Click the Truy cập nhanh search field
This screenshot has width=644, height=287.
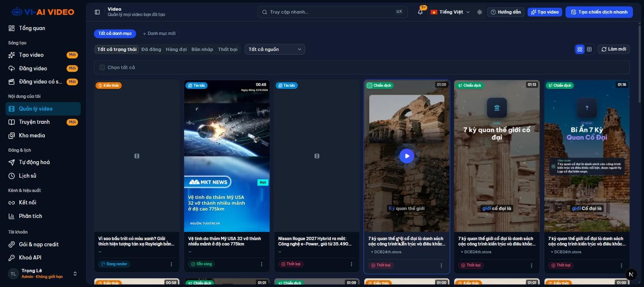pos(332,12)
